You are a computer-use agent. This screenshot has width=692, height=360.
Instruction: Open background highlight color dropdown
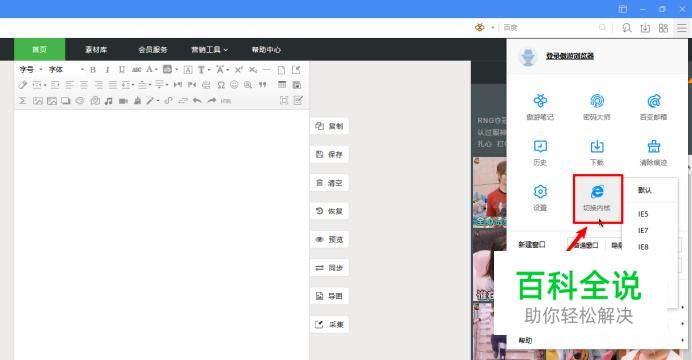(177, 70)
